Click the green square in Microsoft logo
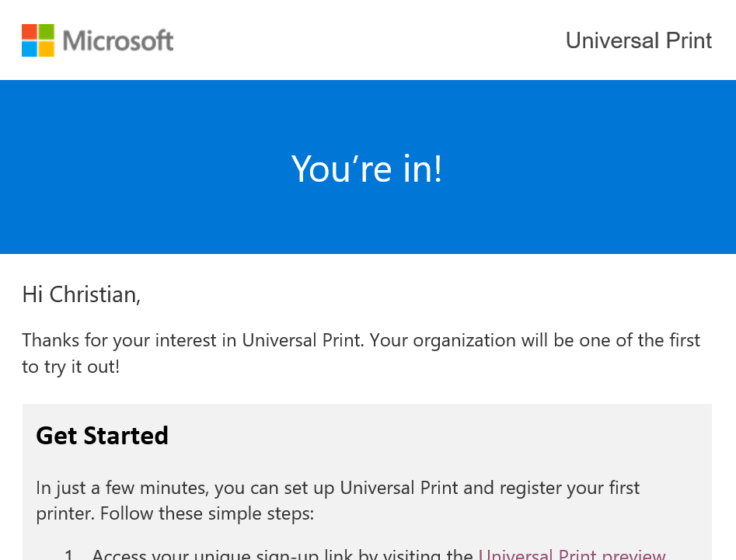736x560 pixels. pos(47,32)
